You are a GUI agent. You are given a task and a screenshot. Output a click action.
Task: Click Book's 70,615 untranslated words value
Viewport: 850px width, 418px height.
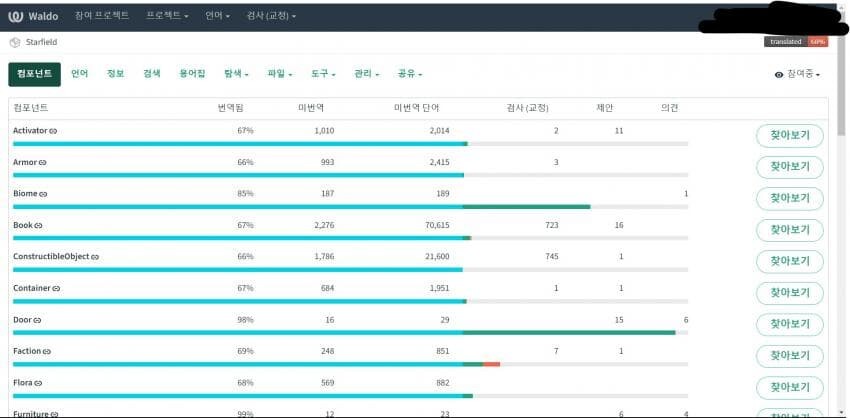pos(437,225)
